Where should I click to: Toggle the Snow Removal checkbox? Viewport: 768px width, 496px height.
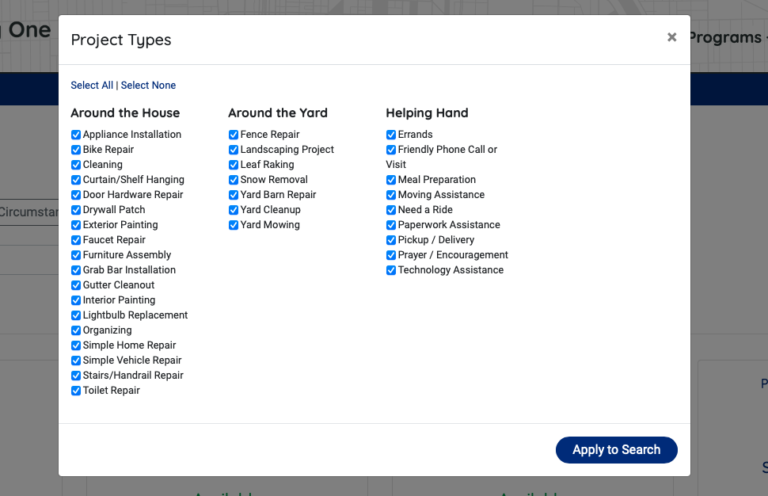click(x=233, y=180)
